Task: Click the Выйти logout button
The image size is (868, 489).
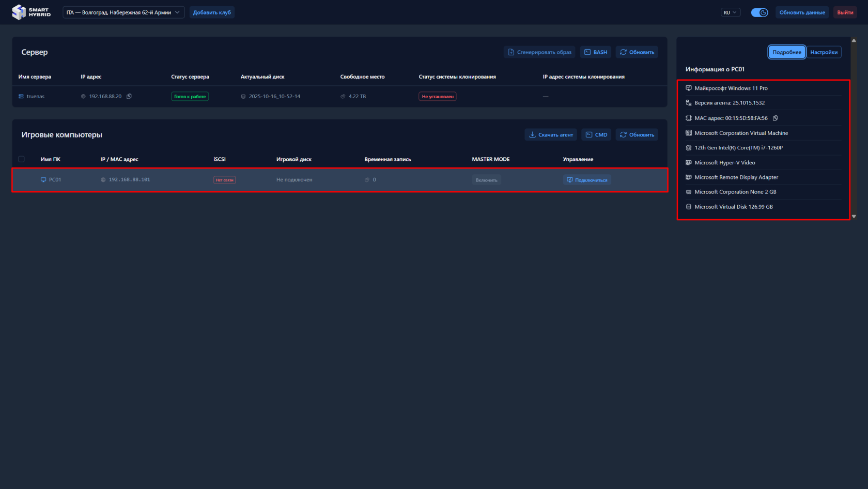Action: click(x=845, y=12)
